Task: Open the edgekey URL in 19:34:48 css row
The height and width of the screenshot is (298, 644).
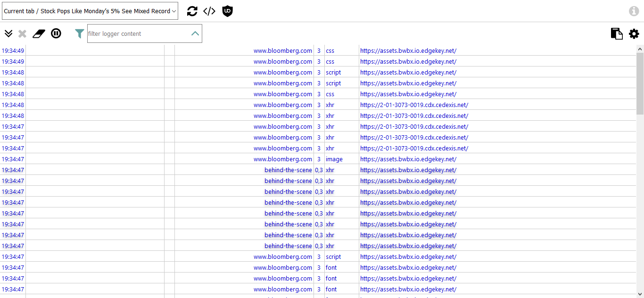Action: point(408,94)
